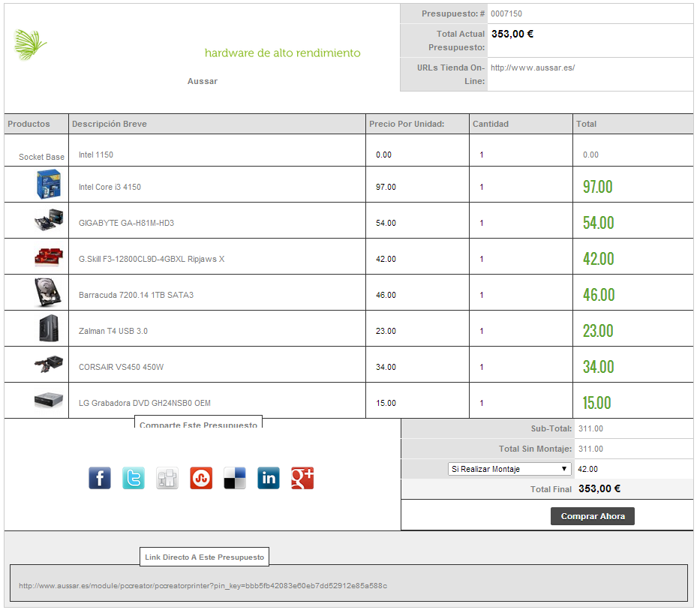
Task: Click Descripción Breve column header
Action: (x=110, y=124)
